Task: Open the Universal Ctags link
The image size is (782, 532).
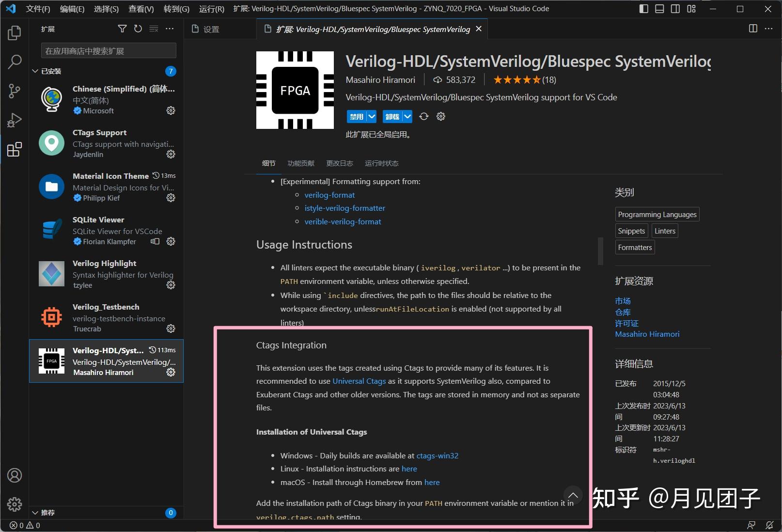Action: tap(359, 381)
